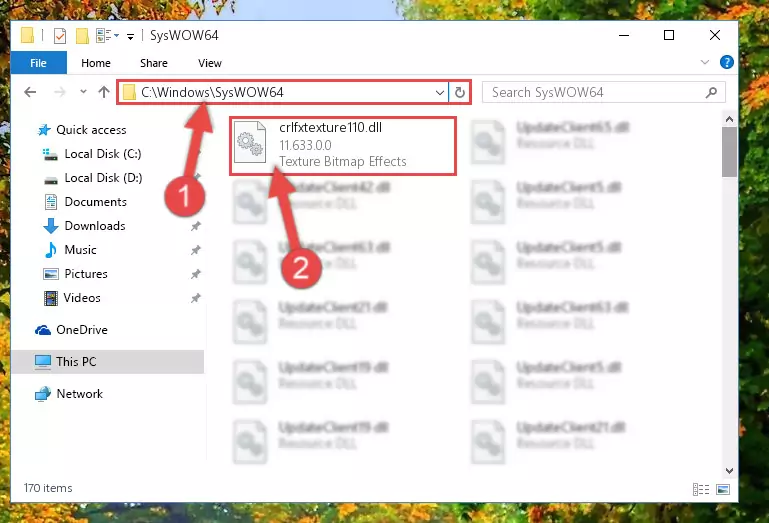Go forward with the Forward arrow
The image size is (769, 523).
59,92
